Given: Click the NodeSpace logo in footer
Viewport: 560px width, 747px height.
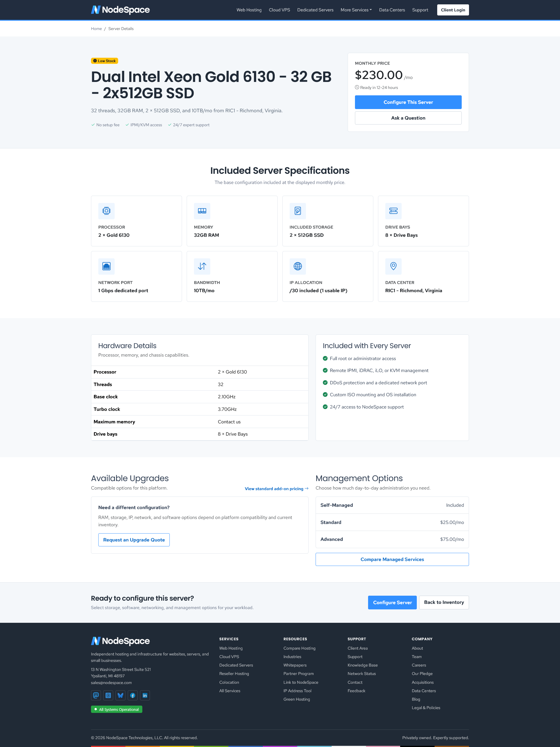Looking at the screenshot, I should [x=120, y=641].
